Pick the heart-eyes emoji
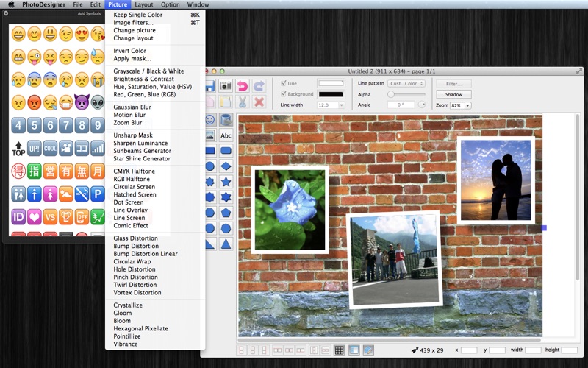The image size is (588, 368). tap(82, 34)
